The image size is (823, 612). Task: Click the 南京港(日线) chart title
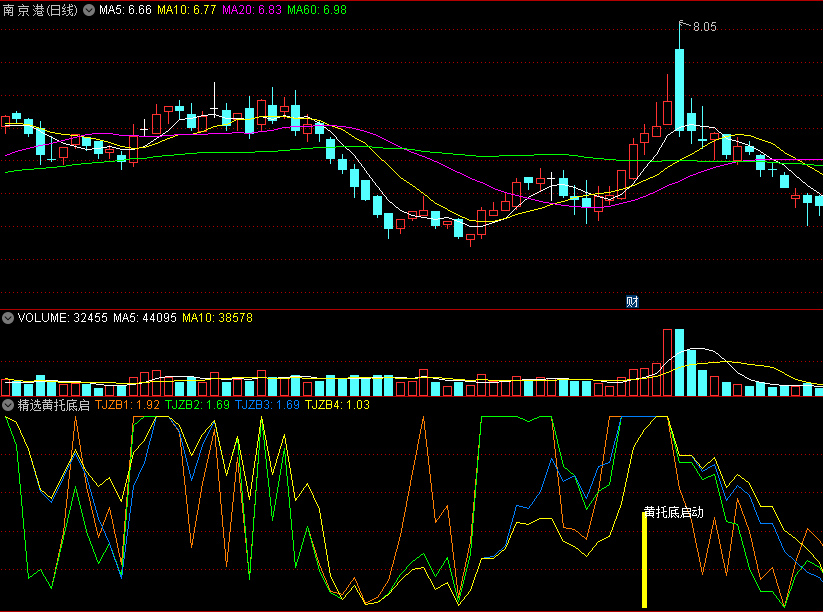click(40, 10)
